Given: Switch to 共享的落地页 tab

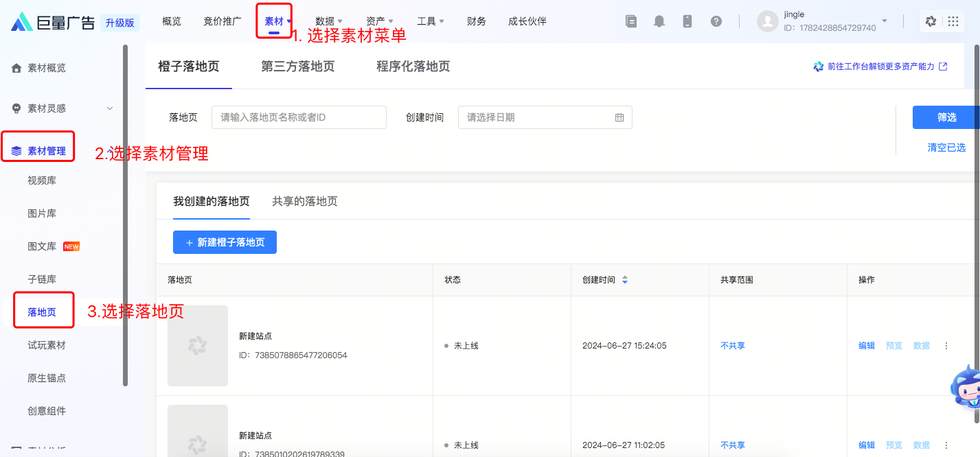Looking at the screenshot, I should click(305, 201).
